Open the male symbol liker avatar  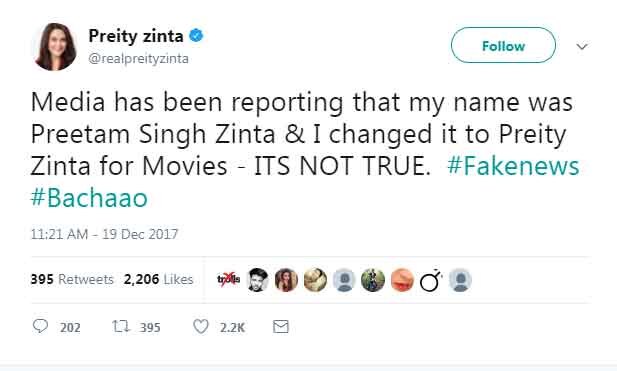(x=431, y=280)
